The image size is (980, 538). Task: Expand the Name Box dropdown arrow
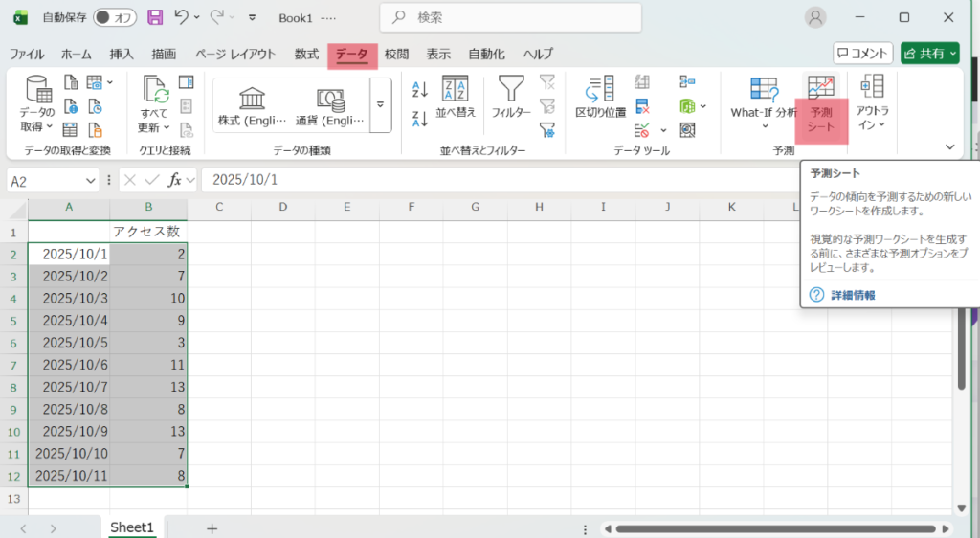coord(91,180)
